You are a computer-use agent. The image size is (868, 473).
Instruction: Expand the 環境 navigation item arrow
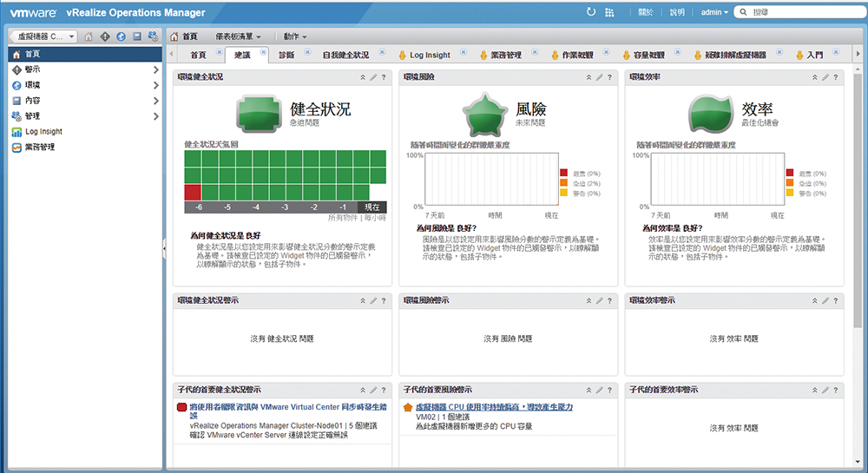(x=155, y=85)
